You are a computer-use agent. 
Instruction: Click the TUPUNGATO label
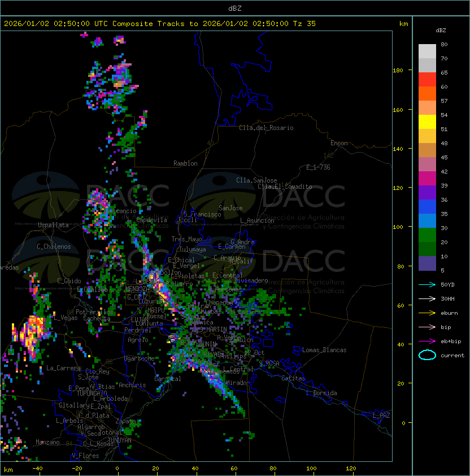pyautogui.click(x=92, y=393)
